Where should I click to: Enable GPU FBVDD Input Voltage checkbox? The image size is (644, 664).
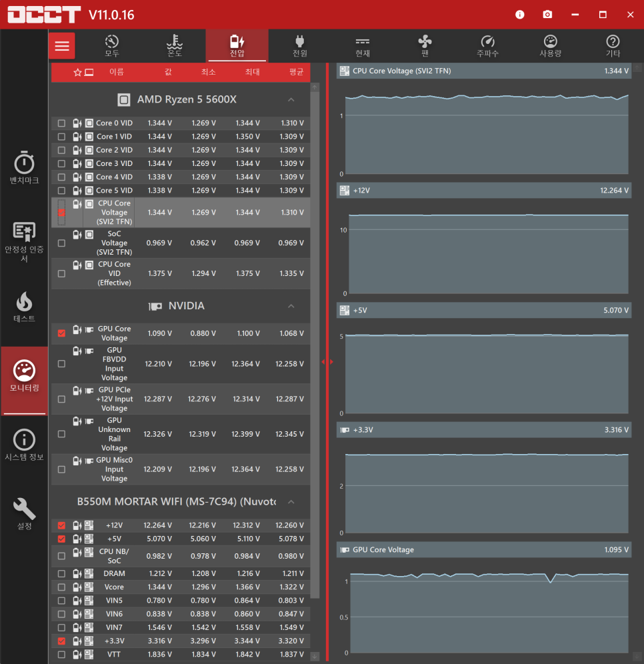61,364
